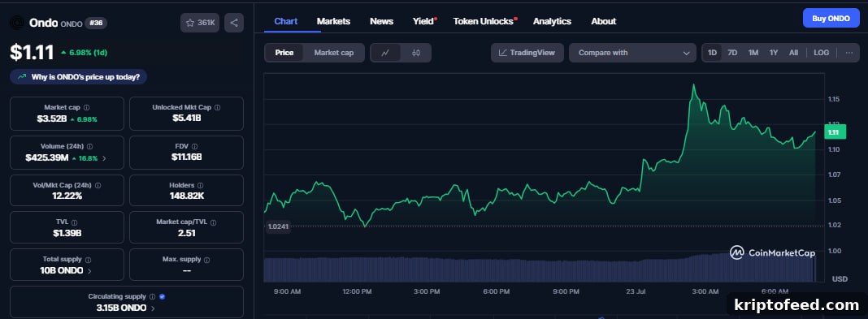
Task: Click Market cap info icon
Action: [86, 107]
